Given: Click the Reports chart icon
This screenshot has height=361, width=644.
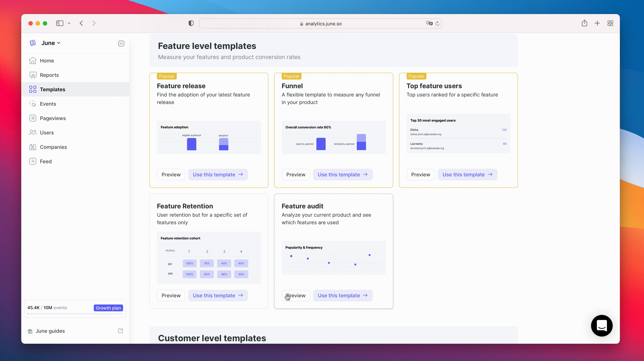Looking at the screenshot, I should pyautogui.click(x=33, y=75).
